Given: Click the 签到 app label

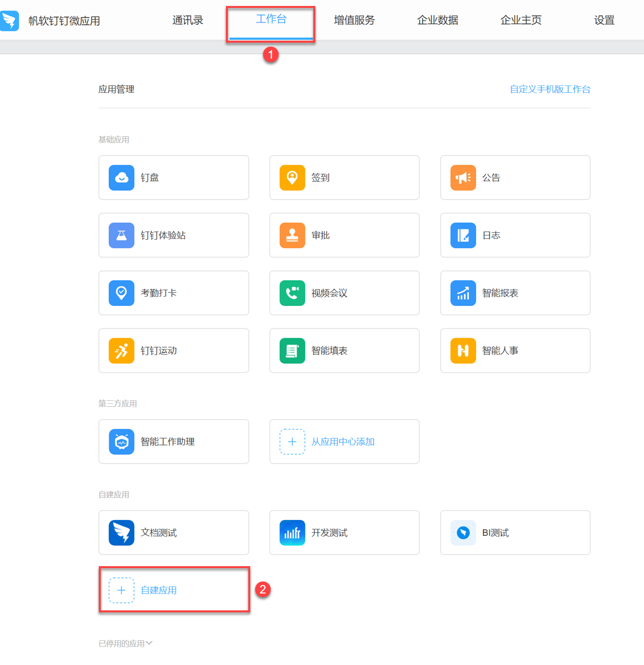Looking at the screenshot, I should (321, 178).
